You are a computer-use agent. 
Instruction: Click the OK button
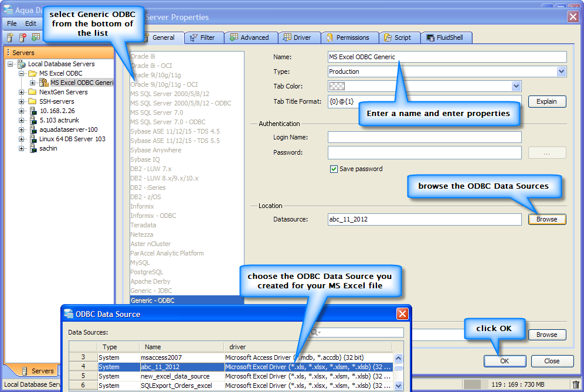coord(505,361)
